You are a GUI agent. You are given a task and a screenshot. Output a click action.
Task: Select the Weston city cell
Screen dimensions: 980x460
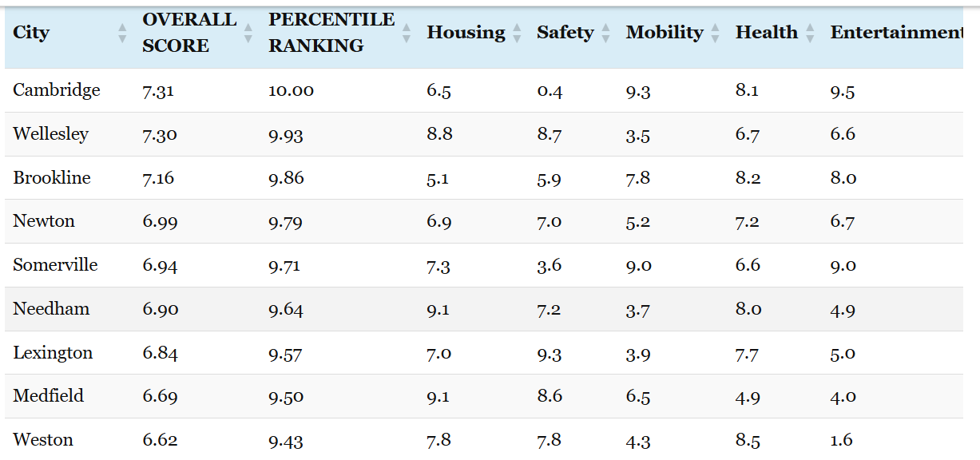tap(43, 440)
